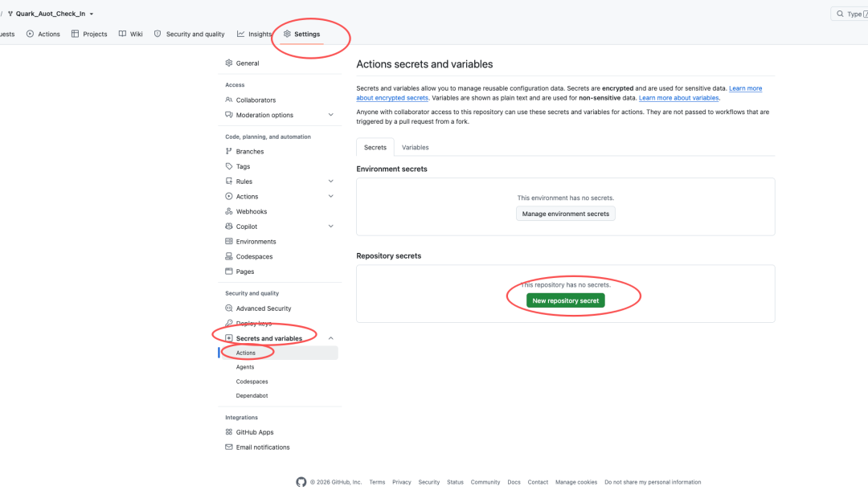Click Status link in footer
The width and height of the screenshot is (868, 490).
[x=455, y=482]
